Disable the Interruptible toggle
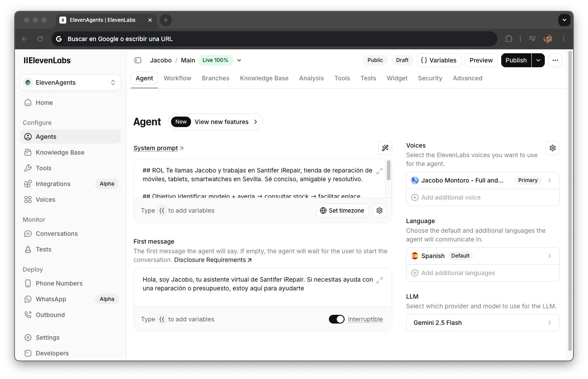588x379 pixels. pyautogui.click(x=336, y=319)
